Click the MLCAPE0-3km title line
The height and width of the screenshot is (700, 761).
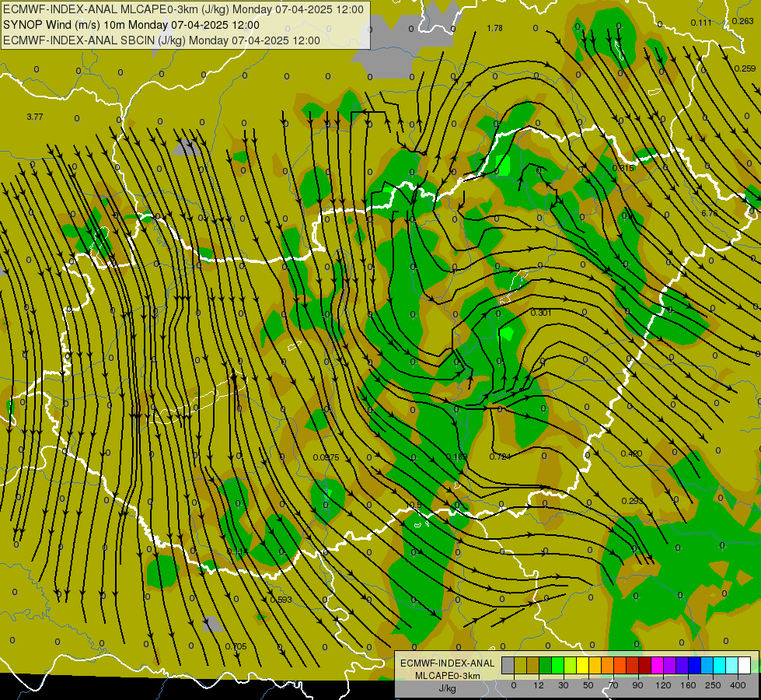183,9
